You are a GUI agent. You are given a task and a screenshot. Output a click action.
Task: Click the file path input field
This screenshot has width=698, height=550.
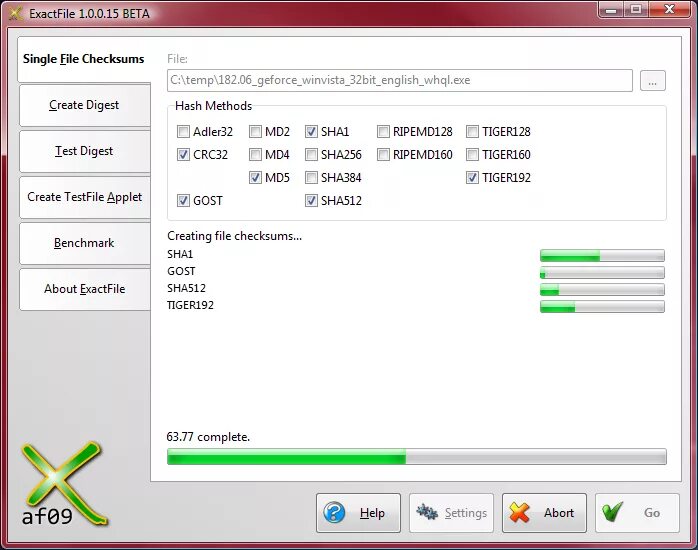tap(400, 81)
